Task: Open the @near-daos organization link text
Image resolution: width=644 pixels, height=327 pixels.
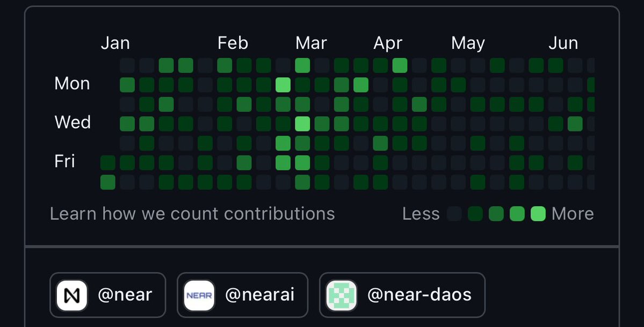Action: [419, 295]
